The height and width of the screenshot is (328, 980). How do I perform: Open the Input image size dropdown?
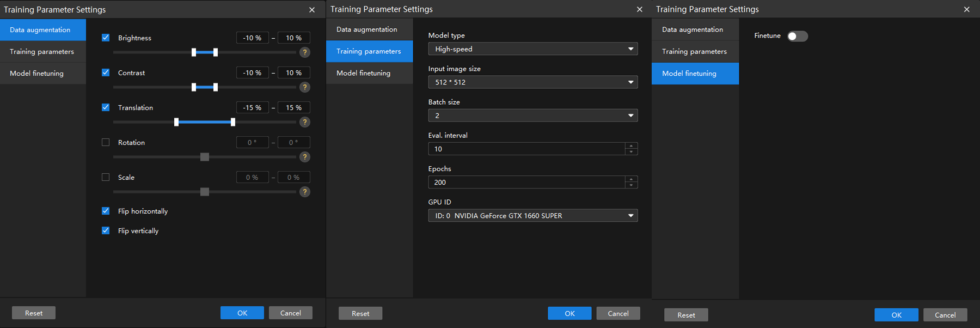pyautogui.click(x=533, y=82)
